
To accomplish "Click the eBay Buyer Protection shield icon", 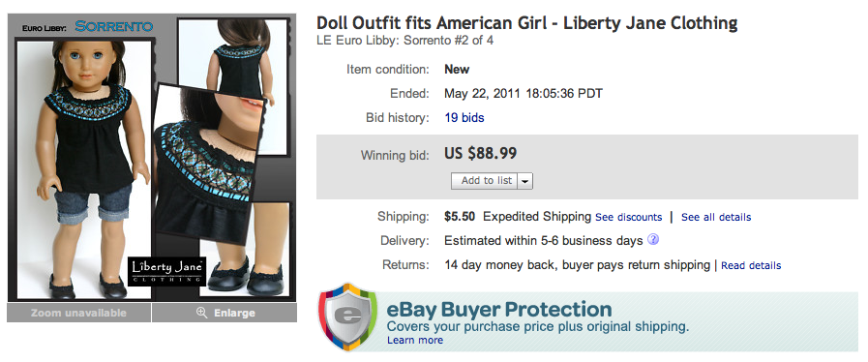I will (x=348, y=317).
